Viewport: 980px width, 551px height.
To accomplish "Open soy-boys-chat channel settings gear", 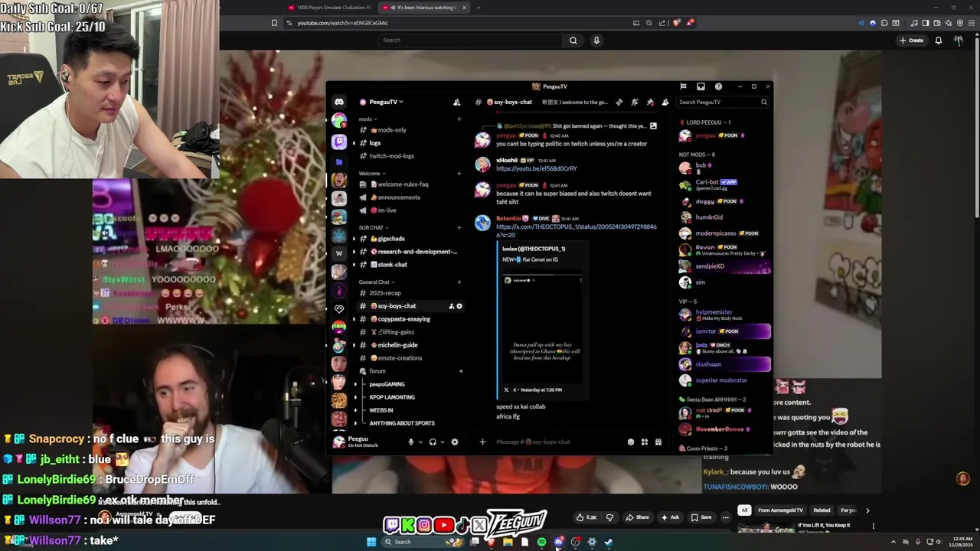I will [459, 306].
